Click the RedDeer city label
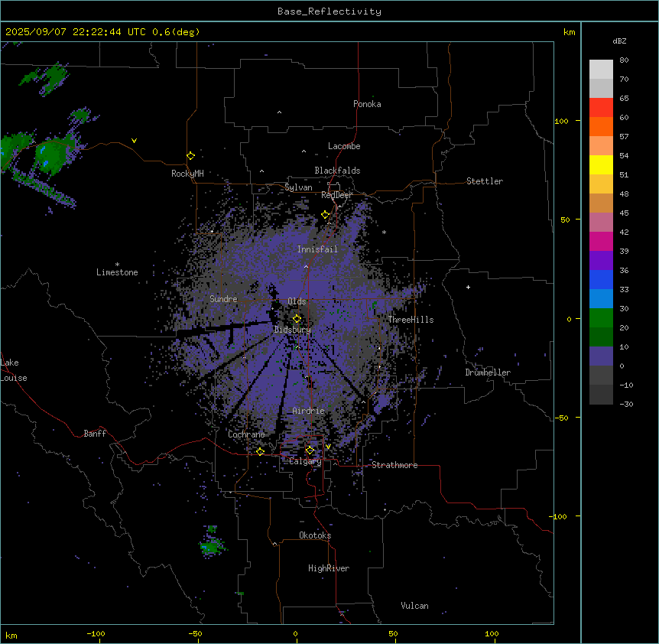This screenshot has width=659, height=644. click(x=336, y=195)
